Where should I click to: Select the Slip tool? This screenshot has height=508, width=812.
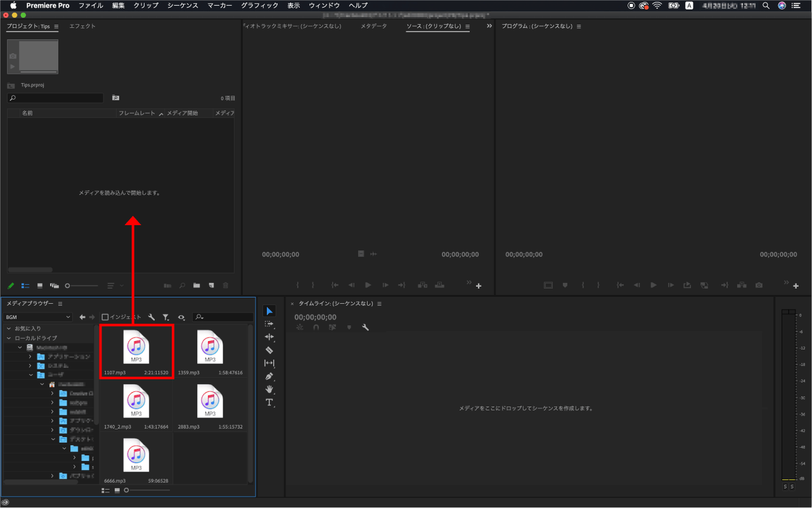[269, 363]
